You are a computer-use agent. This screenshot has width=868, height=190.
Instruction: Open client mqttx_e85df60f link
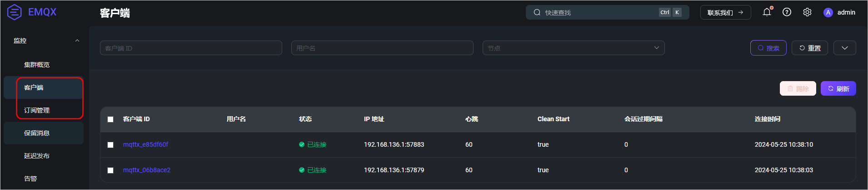point(145,144)
